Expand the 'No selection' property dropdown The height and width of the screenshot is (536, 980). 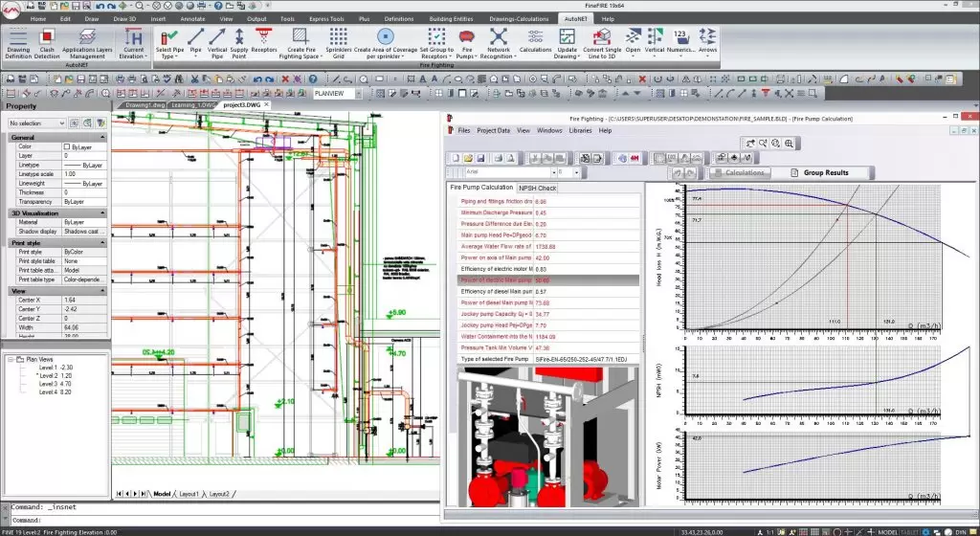pos(61,123)
